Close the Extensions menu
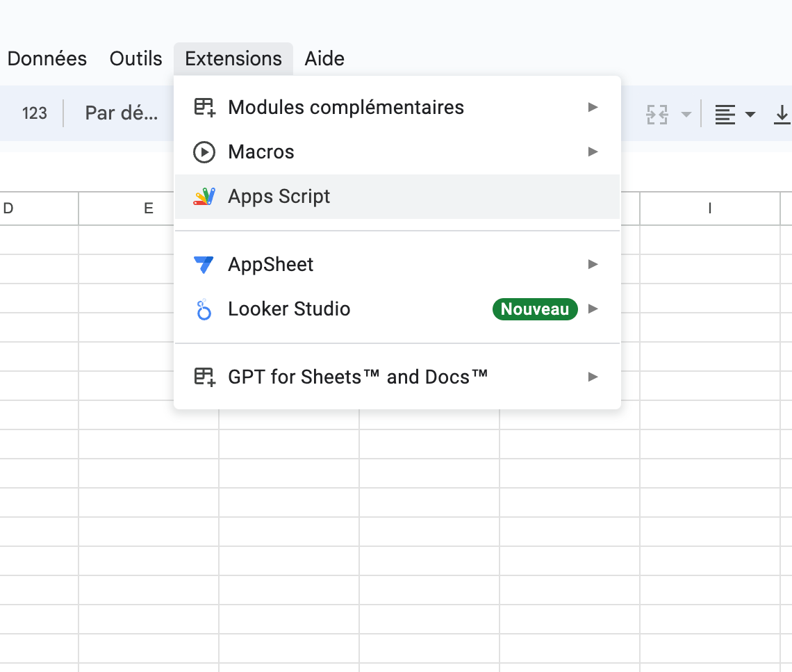Image resolution: width=792 pixels, height=672 pixels. [233, 58]
